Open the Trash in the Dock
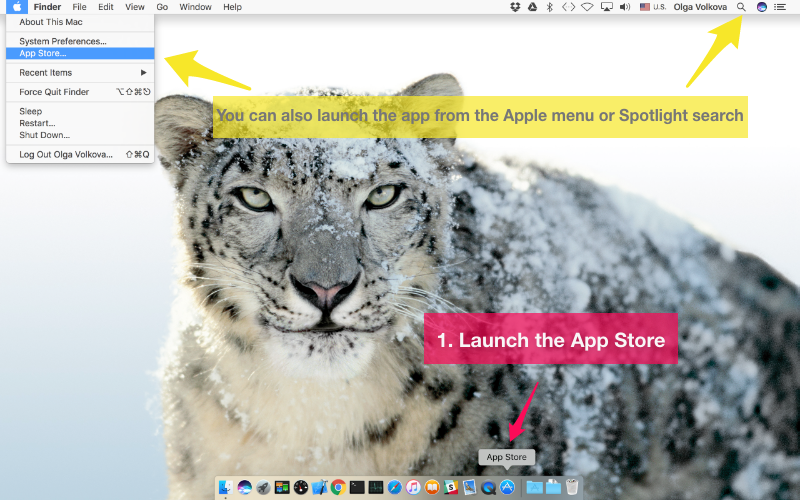The image size is (800, 500). click(x=572, y=487)
